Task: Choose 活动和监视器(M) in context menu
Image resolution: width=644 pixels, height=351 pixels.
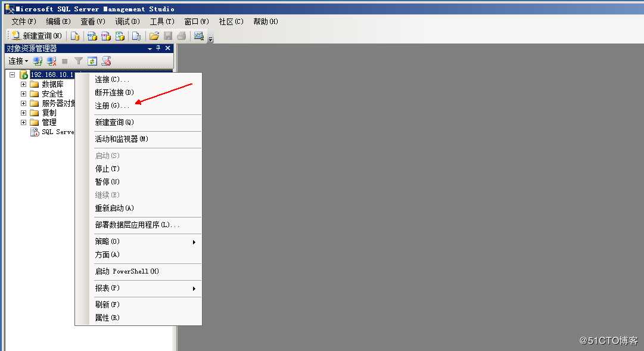Action: (138, 139)
